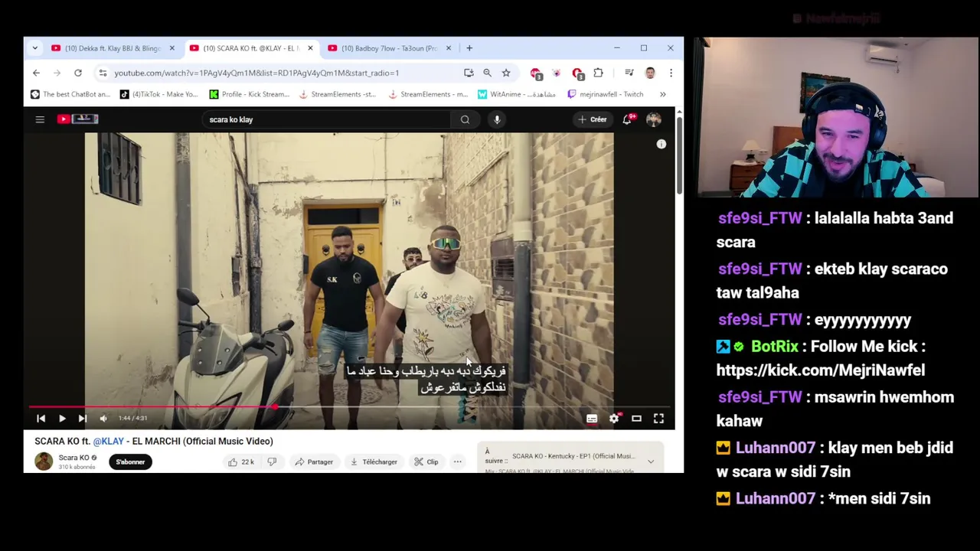Play the video
This screenshot has height=551, width=980.
pyautogui.click(x=62, y=419)
